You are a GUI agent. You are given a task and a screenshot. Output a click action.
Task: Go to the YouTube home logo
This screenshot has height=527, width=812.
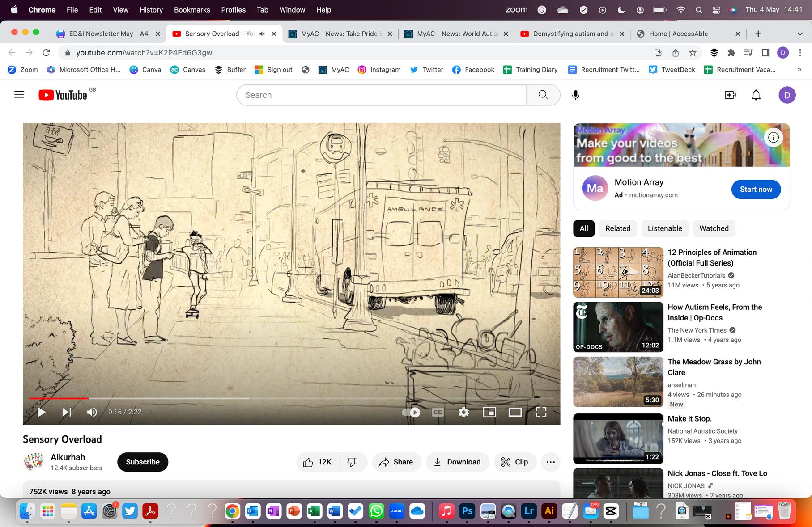(63, 95)
